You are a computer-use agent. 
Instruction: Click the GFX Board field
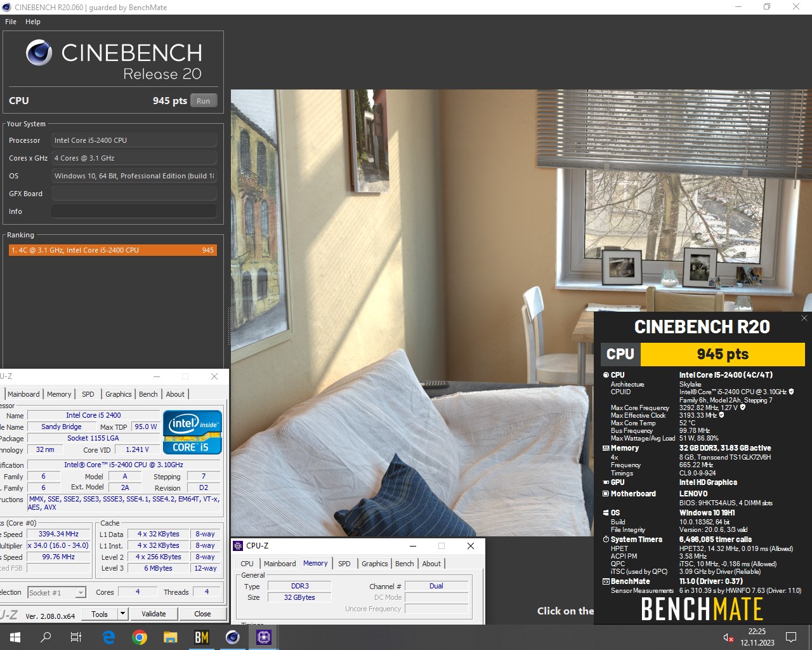pyautogui.click(x=134, y=194)
